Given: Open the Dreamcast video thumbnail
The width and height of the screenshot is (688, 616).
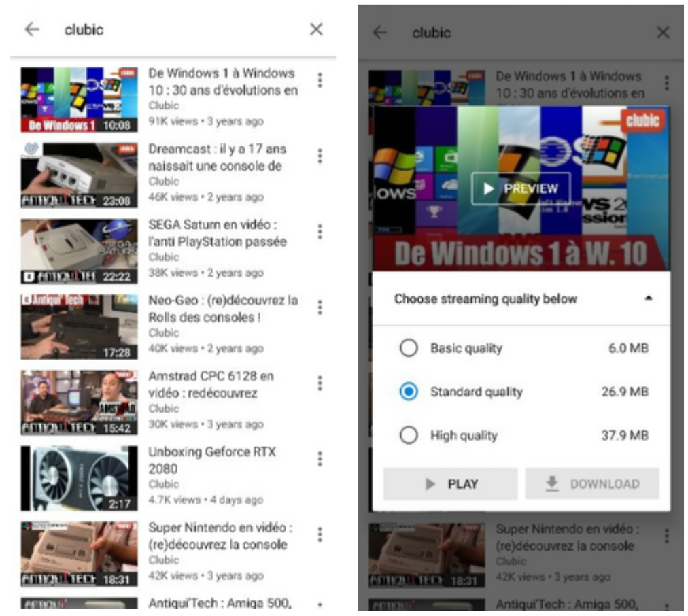Looking at the screenshot, I should pyautogui.click(x=79, y=175).
